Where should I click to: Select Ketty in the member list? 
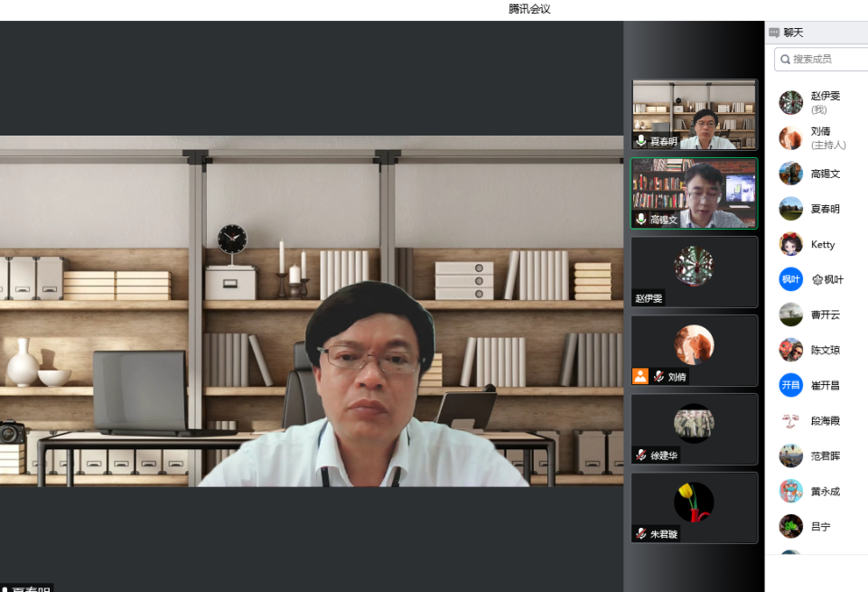[822, 245]
